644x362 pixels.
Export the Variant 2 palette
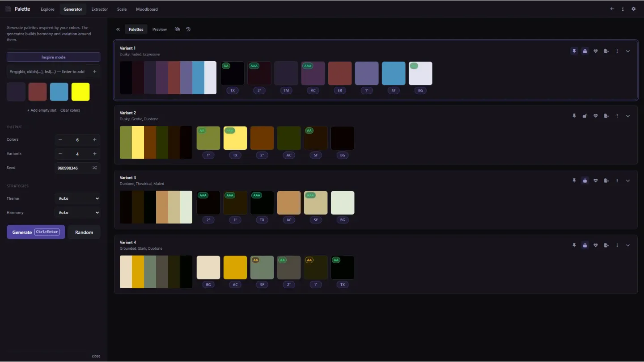click(x=606, y=116)
